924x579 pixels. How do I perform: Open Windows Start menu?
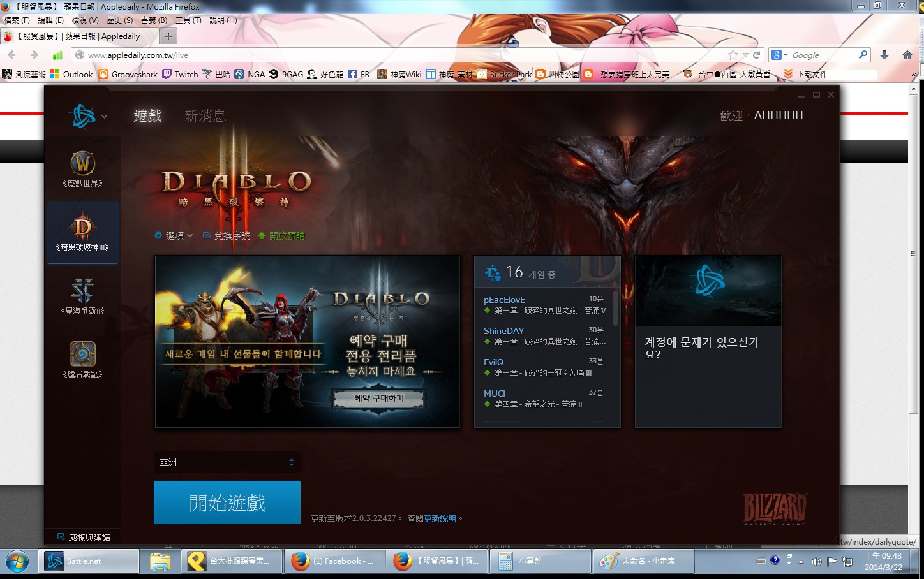click(x=17, y=561)
